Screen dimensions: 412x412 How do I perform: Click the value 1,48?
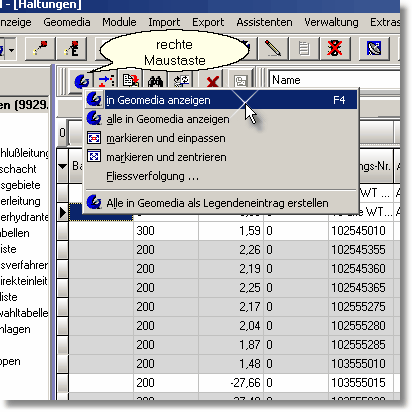(x=231, y=364)
